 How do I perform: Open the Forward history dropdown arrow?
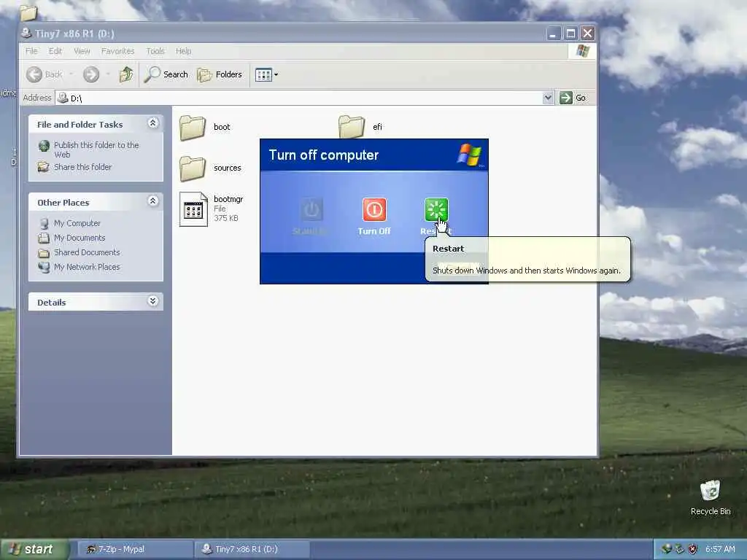pos(108,74)
